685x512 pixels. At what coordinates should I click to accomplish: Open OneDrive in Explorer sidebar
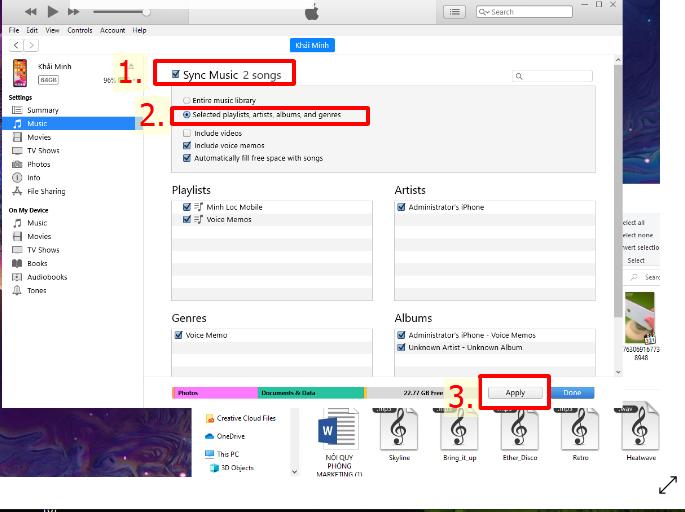click(225, 436)
